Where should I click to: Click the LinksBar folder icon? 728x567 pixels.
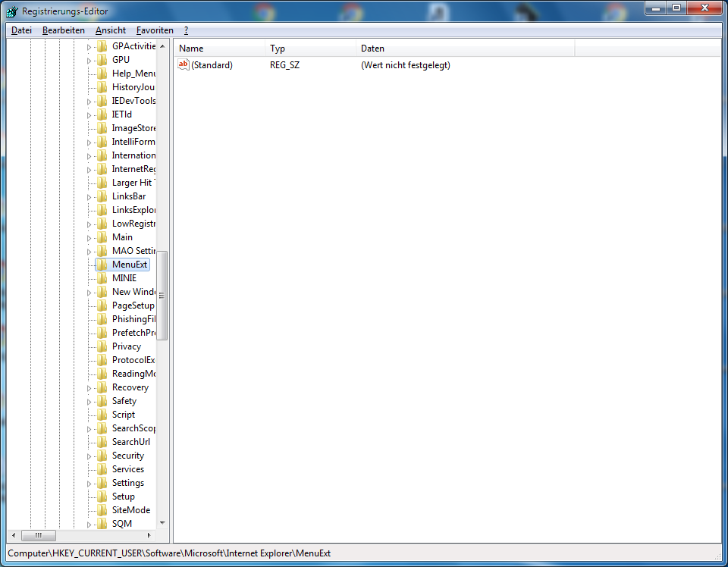pos(102,196)
